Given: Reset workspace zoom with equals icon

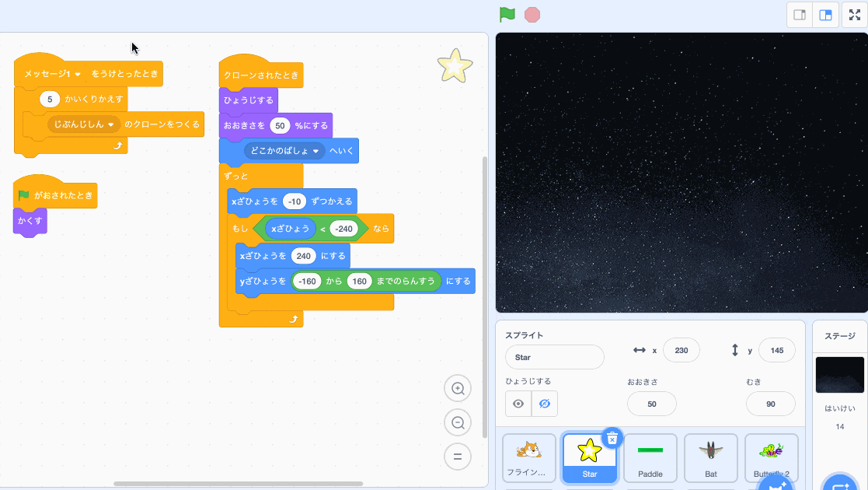Looking at the screenshot, I should tap(458, 457).
